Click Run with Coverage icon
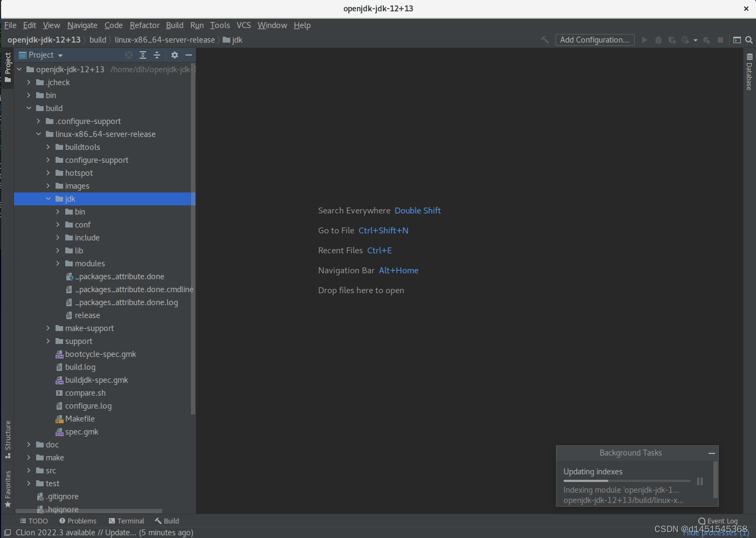 click(672, 40)
